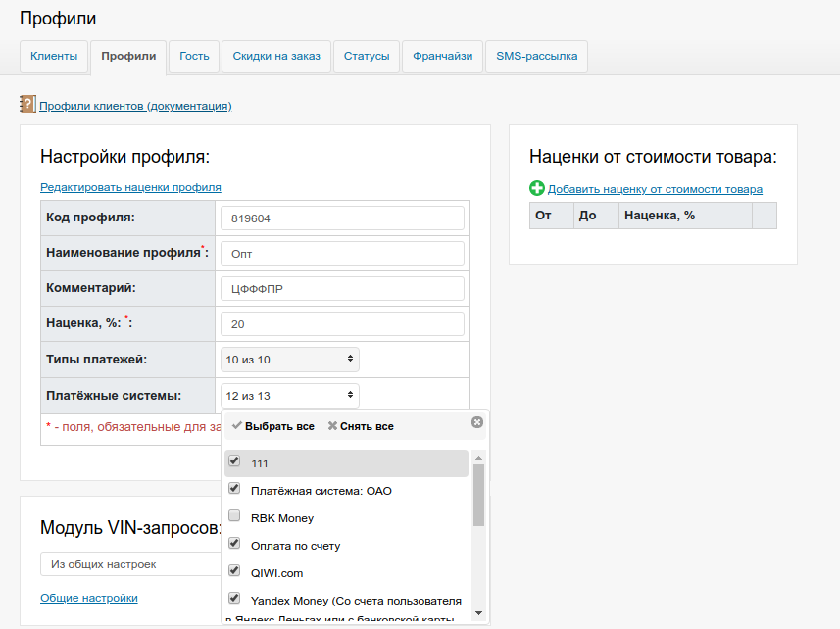Screen dimensions: 840x629
Task: Click Редактировать наценки профиля link
Action: click(x=130, y=187)
